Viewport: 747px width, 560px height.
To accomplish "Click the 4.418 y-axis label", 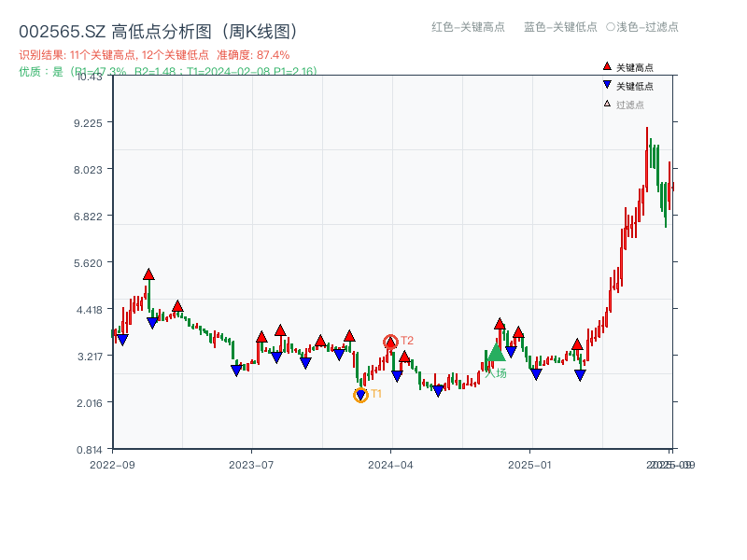I will point(89,310).
